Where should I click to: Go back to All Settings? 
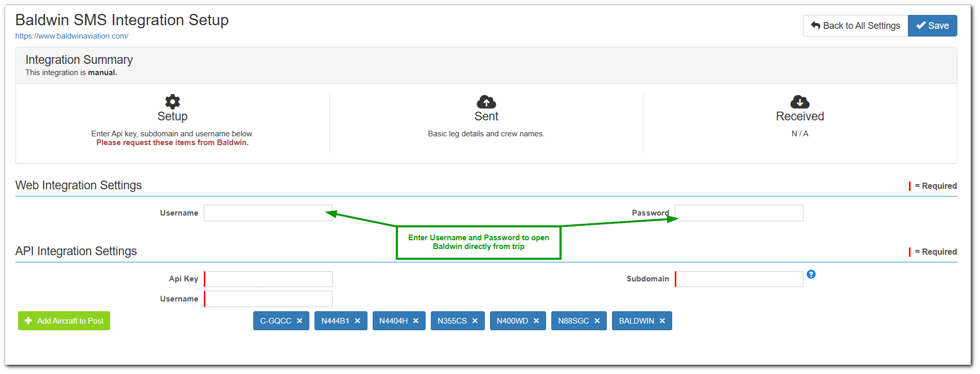pos(855,26)
